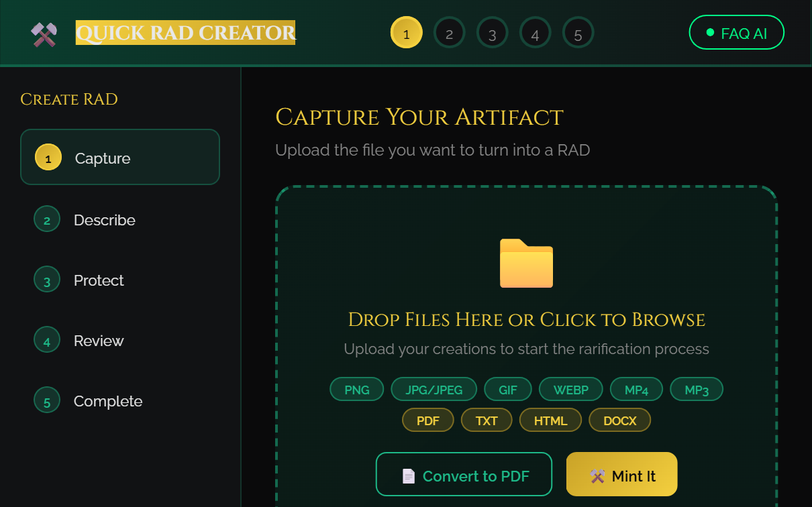The width and height of the screenshot is (812, 507).
Task: Click the green status dot on FAQ AI
Action: [711, 32]
